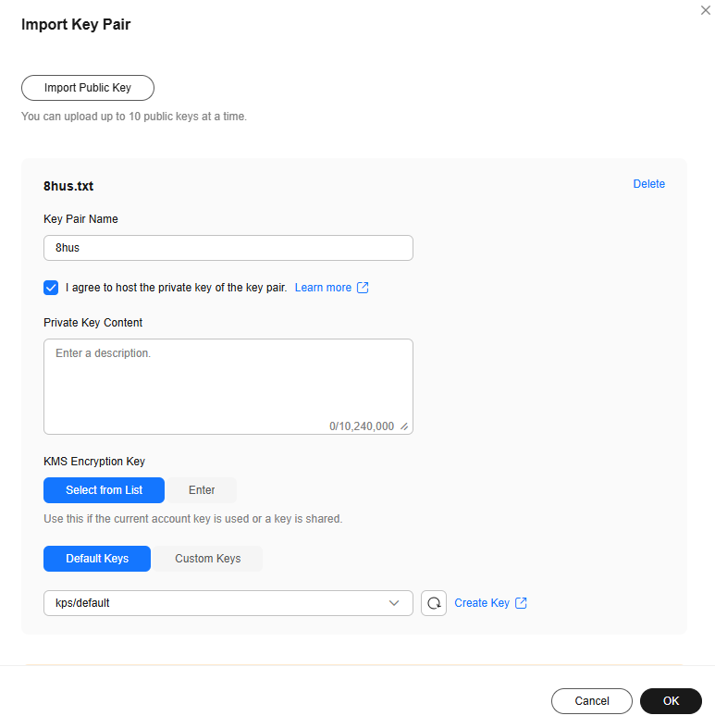Focus the Key Pair Name field
715x728 pixels.
click(228, 248)
